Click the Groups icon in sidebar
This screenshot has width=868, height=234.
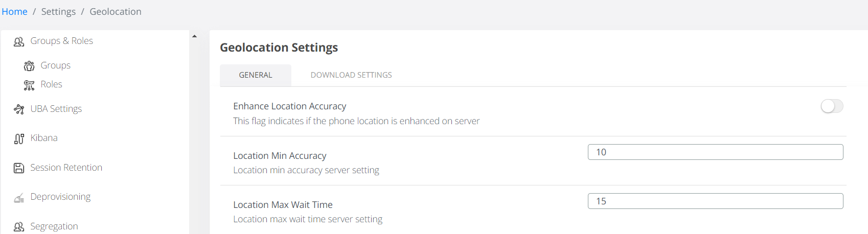(x=29, y=66)
